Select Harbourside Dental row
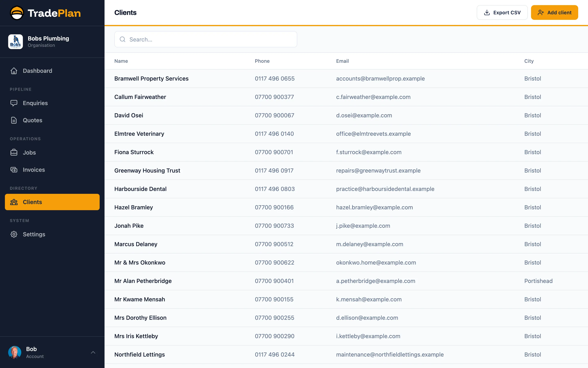 [x=346, y=189]
